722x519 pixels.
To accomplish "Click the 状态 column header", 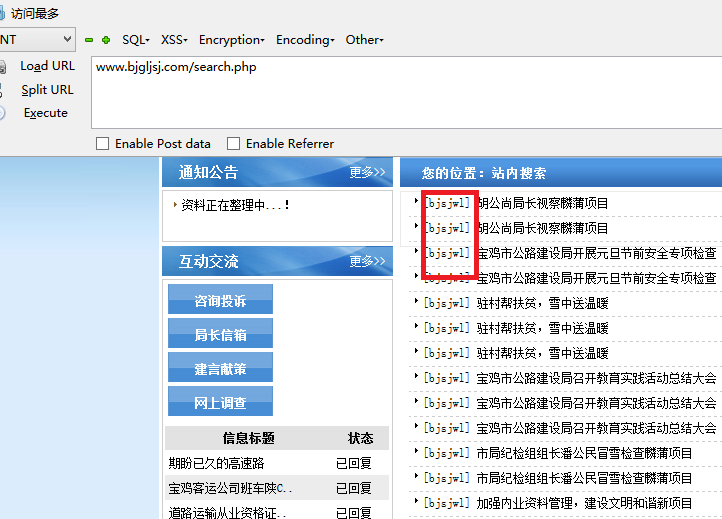I will point(361,438).
